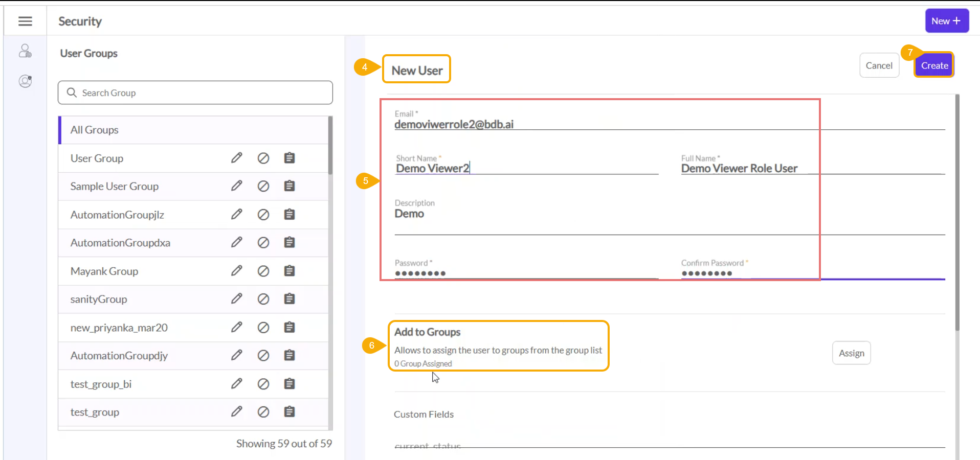Click Assign to add groups
980x460 pixels.
coord(851,353)
